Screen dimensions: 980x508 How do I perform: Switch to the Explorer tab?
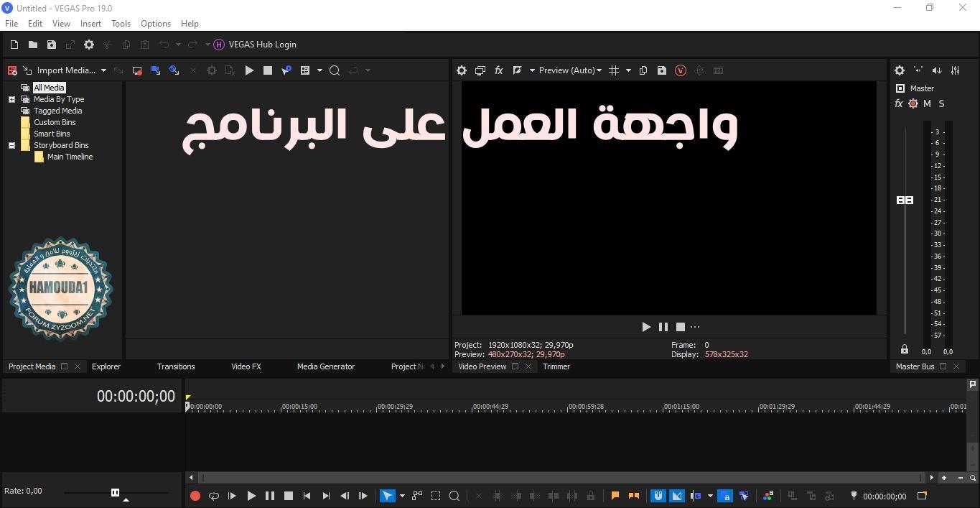pos(106,366)
